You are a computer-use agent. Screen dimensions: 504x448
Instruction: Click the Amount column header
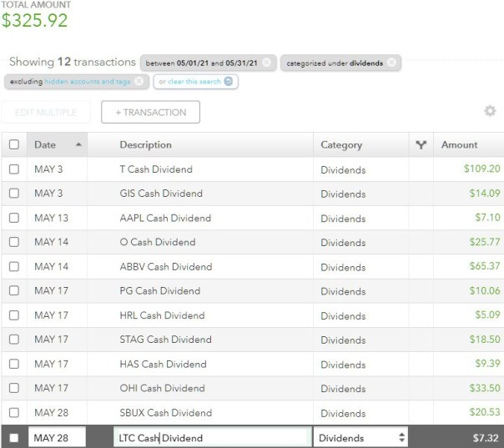click(460, 145)
